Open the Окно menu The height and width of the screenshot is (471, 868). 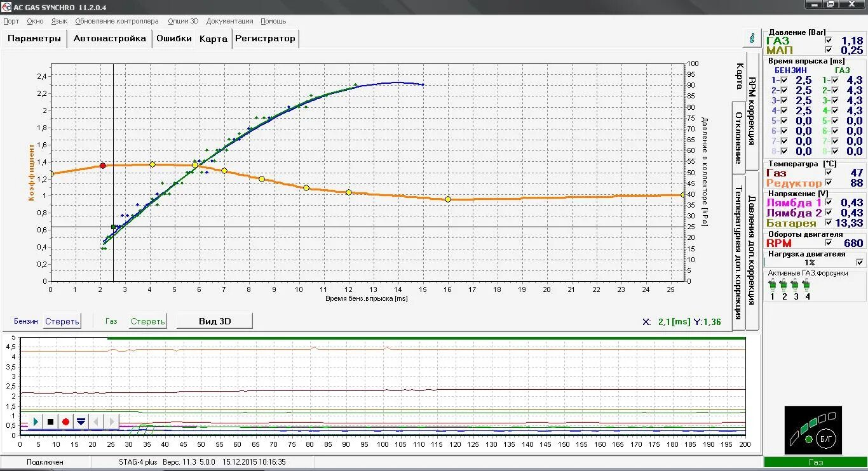[35, 21]
